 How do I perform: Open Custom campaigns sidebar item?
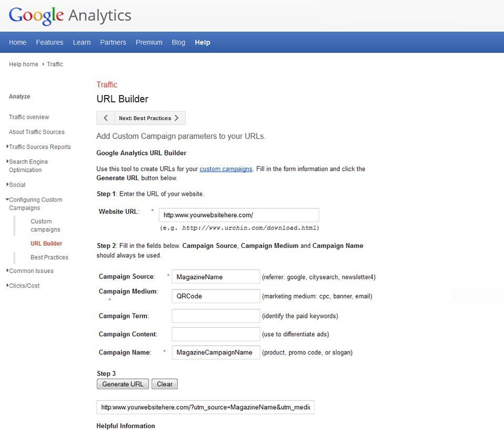tap(45, 225)
